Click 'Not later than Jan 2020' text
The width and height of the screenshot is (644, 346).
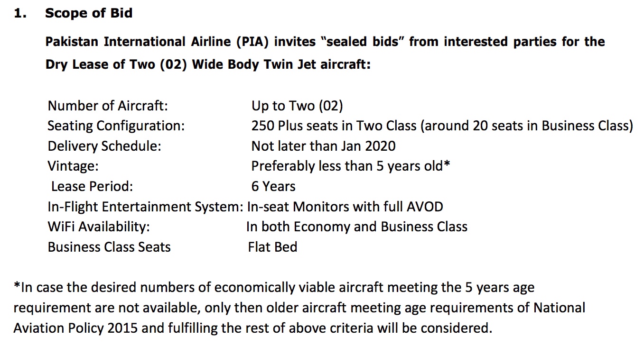(323, 146)
